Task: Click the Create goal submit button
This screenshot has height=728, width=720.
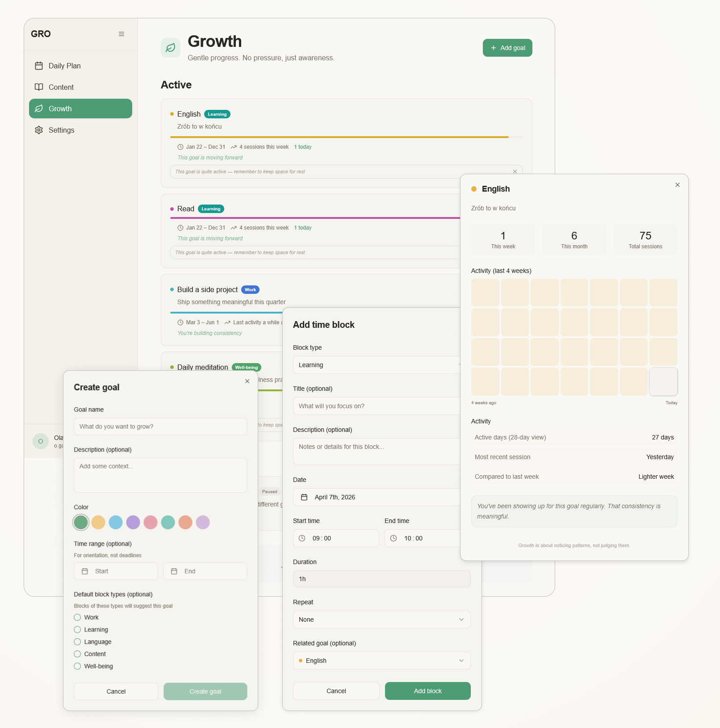Action: click(x=205, y=691)
